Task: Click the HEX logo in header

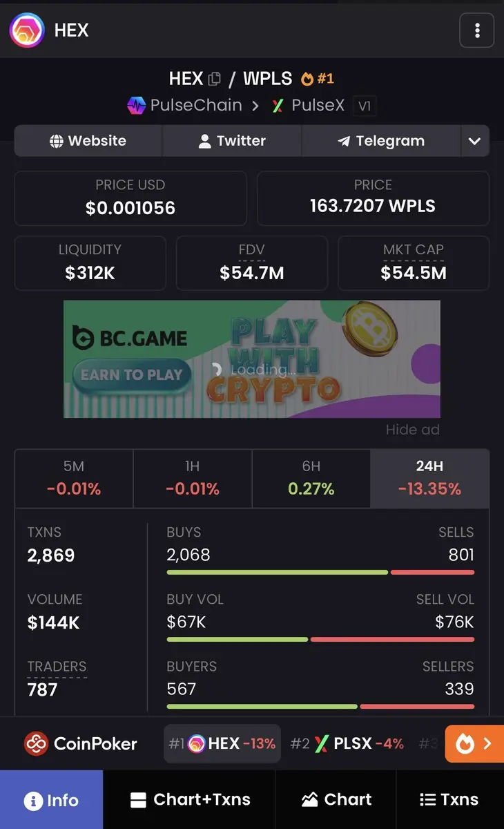Action: click(x=26, y=30)
